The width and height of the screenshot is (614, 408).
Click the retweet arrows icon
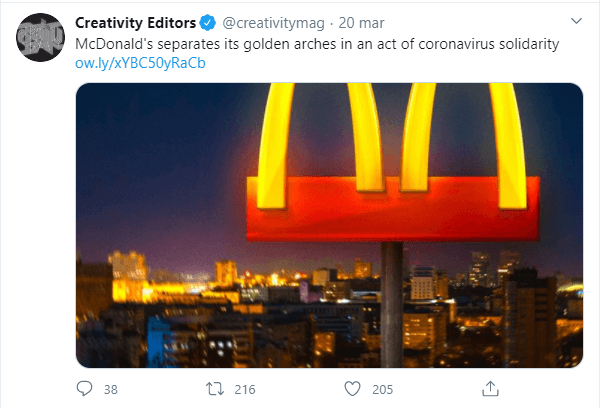pos(213,388)
